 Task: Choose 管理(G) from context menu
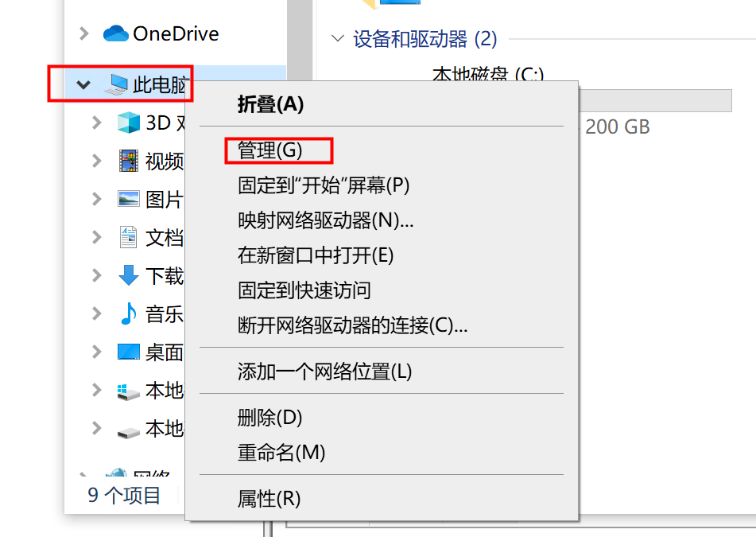tap(270, 150)
